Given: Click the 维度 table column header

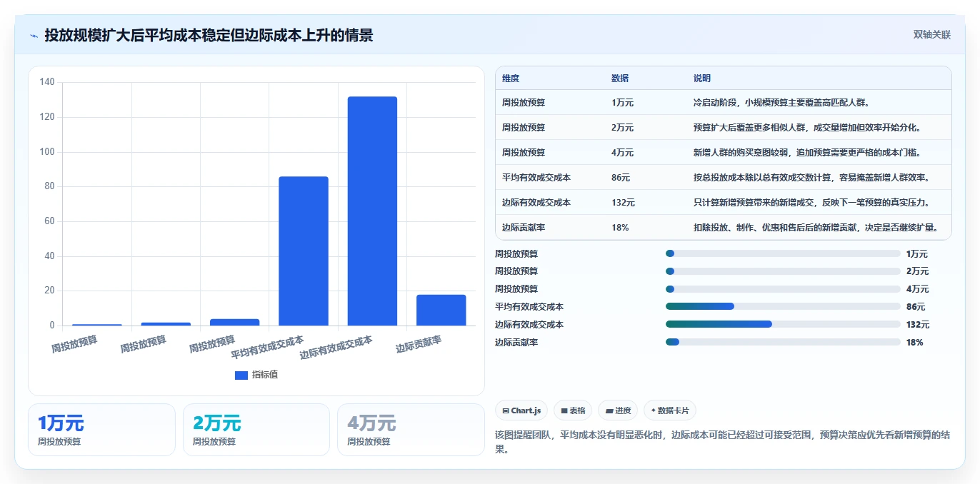Looking at the screenshot, I should (511, 79).
